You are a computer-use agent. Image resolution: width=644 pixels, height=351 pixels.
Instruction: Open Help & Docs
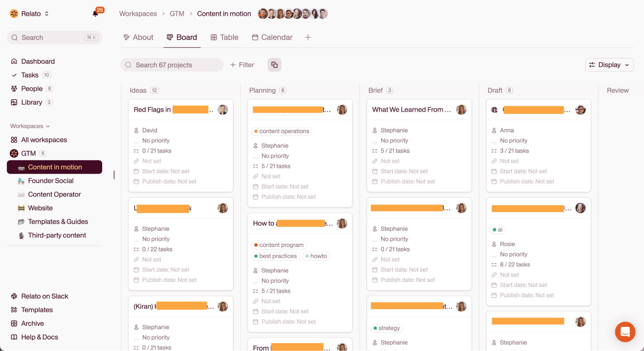point(39,337)
